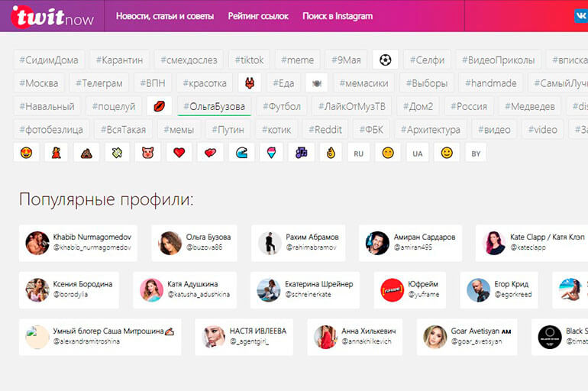Click Kate Clapp's avatar picture
The height and width of the screenshot is (391, 588).
point(493,243)
